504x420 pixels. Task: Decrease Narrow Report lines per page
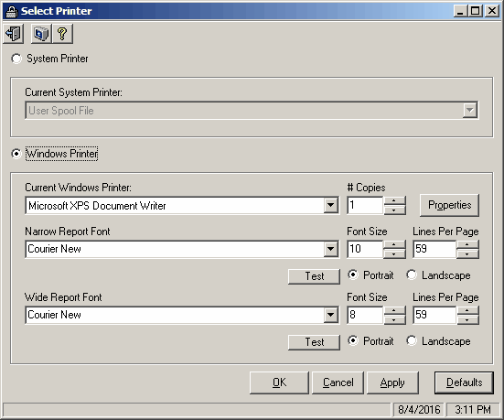(x=467, y=253)
